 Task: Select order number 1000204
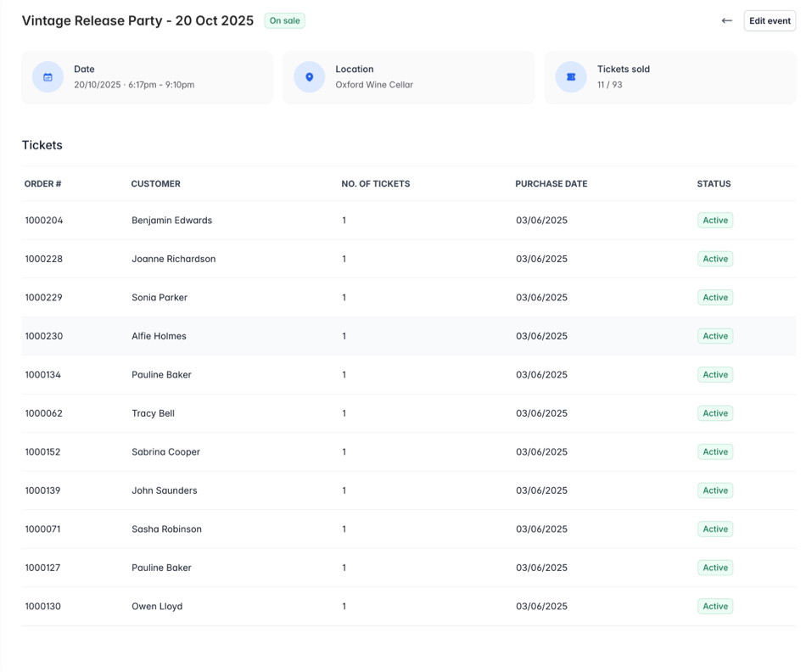[x=44, y=220]
